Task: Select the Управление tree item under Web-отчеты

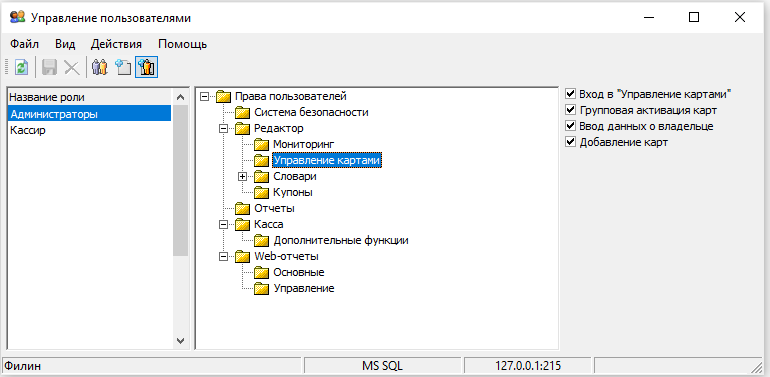Action: [x=304, y=289]
